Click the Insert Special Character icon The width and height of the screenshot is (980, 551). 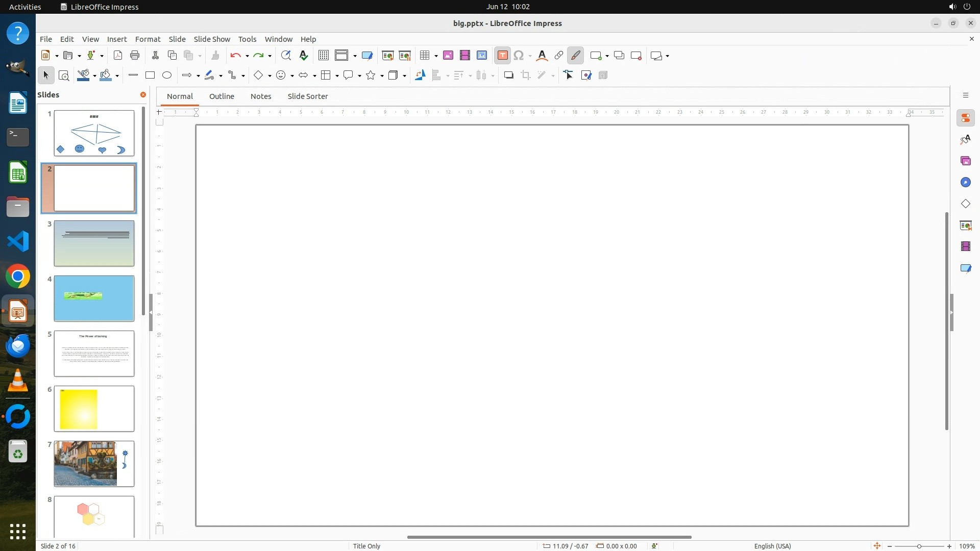(519, 56)
